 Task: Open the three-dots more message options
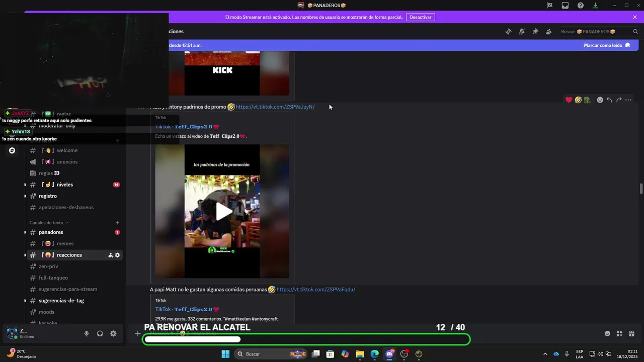(x=628, y=100)
